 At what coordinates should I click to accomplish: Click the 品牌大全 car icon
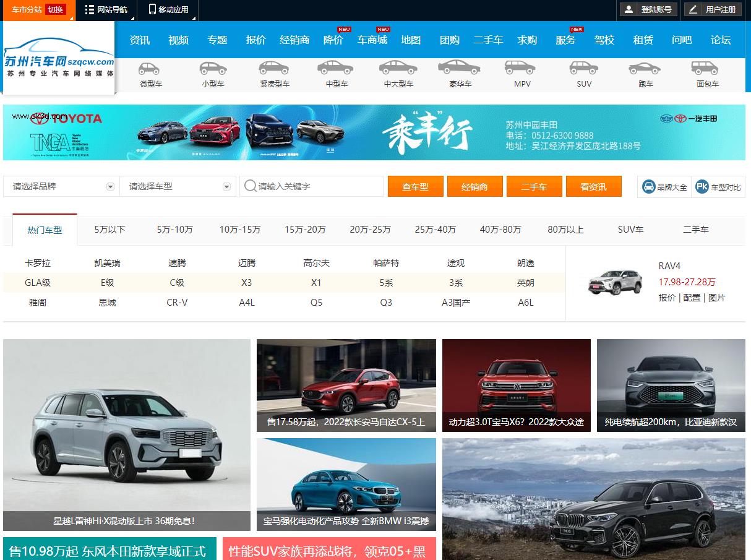point(648,186)
